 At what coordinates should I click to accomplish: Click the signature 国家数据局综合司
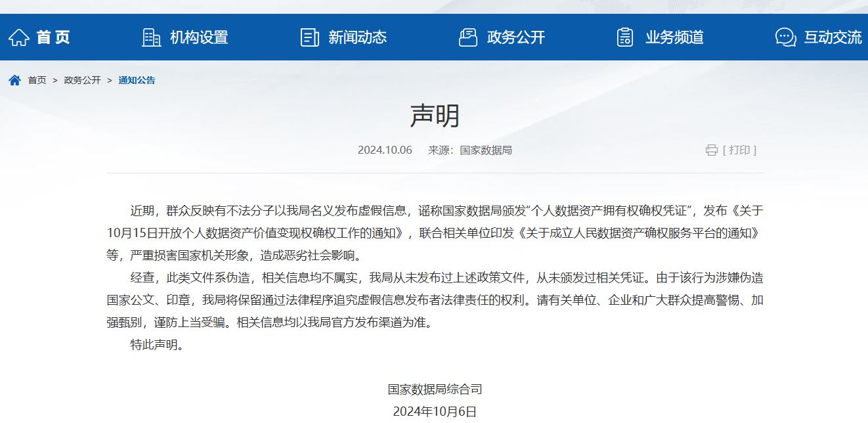click(435, 390)
